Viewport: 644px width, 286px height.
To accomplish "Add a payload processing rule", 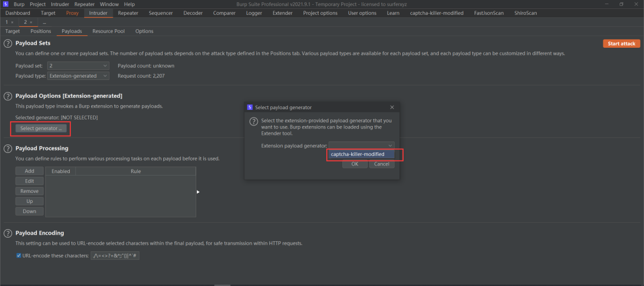I will [30, 171].
